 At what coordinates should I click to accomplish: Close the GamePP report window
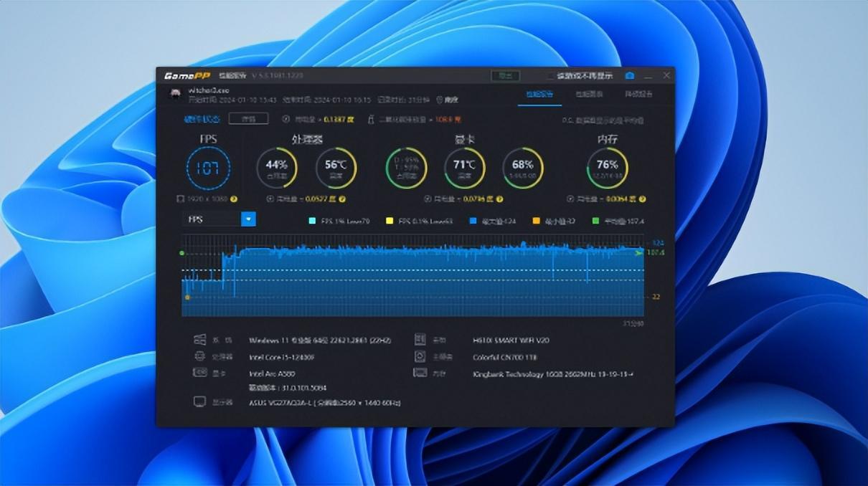pyautogui.click(x=666, y=75)
